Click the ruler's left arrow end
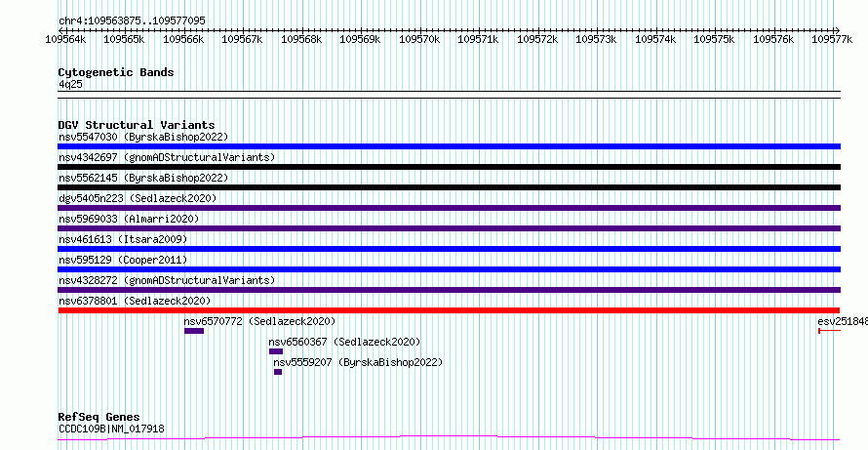The image size is (868, 450). click(59, 30)
